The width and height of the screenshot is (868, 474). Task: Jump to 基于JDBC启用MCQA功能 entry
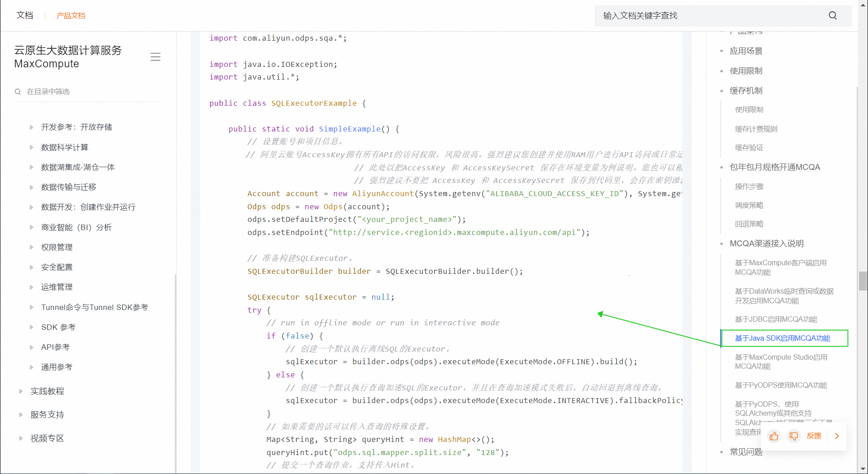click(776, 319)
